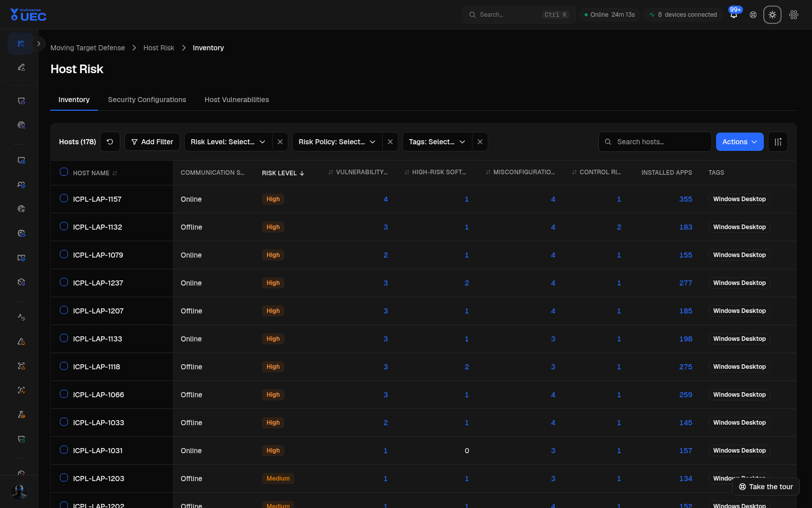Open the apps grid icon
The height and width of the screenshot is (508, 812).
[x=794, y=15]
